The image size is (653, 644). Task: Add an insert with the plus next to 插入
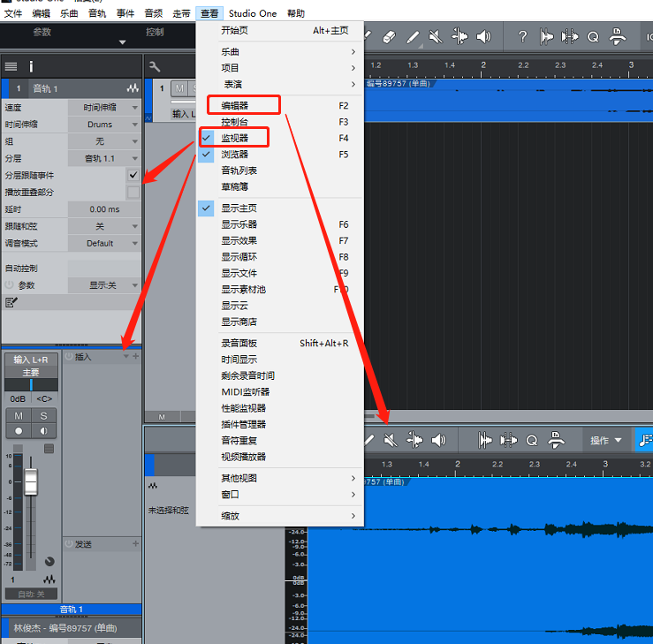136,356
